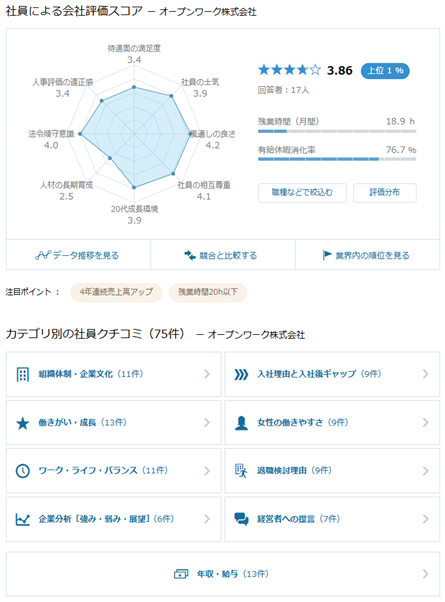Click the 職種などで絞込む button

tap(302, 193)
